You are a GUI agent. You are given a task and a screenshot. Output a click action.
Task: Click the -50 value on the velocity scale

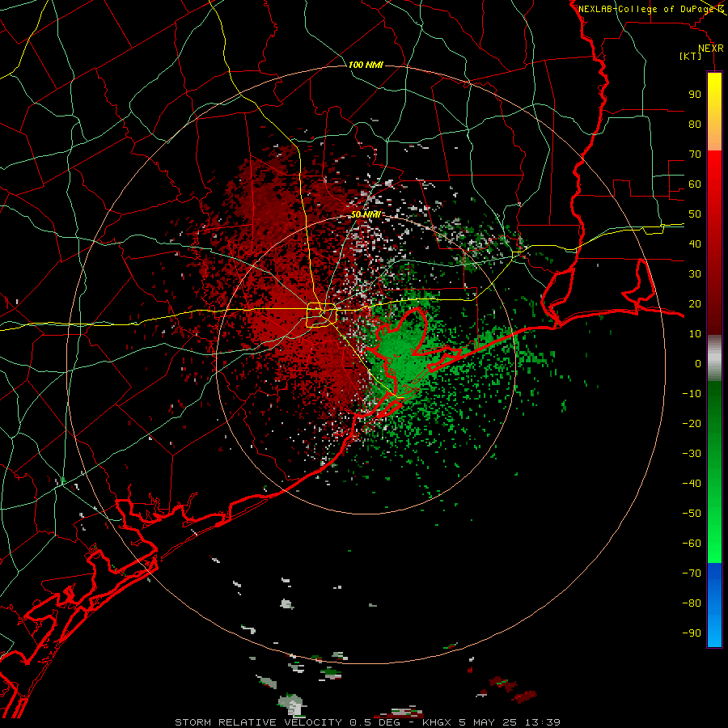coord(692,514)
